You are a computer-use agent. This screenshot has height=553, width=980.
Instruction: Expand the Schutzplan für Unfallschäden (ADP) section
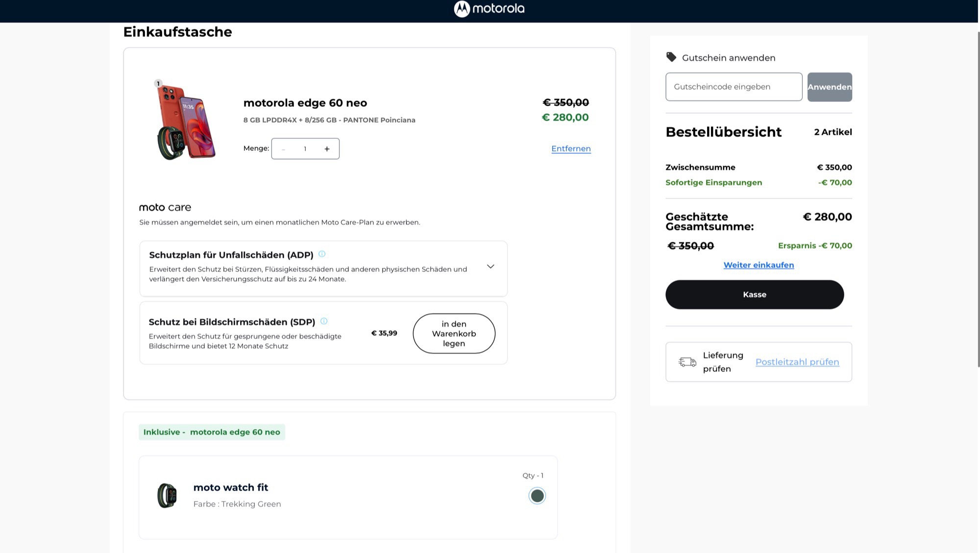pos(490,266)
